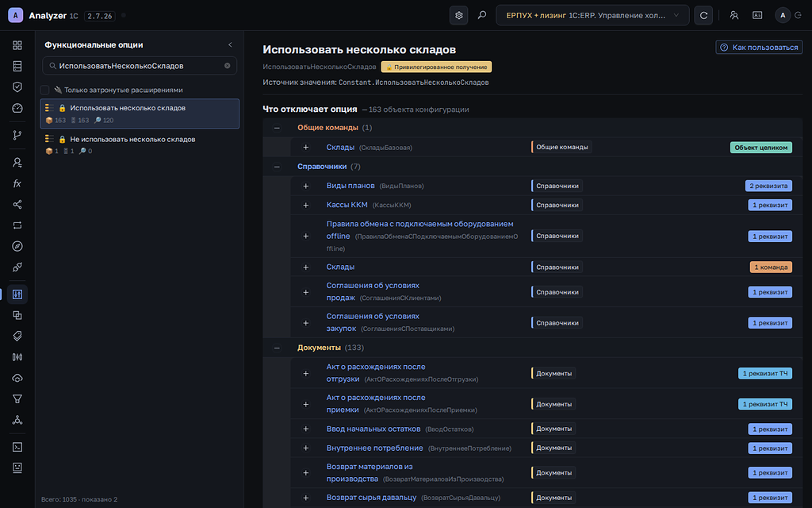Open the share graph sidebar icon
The width and height of the screenshot is (812, 508).
[x=17, y=204]
